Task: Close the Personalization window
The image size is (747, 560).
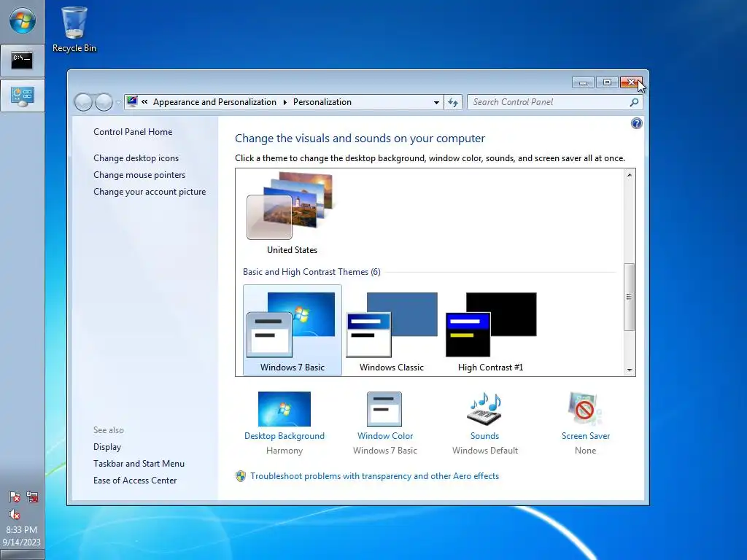Action: pyautogui.click(x=631, y=82)
